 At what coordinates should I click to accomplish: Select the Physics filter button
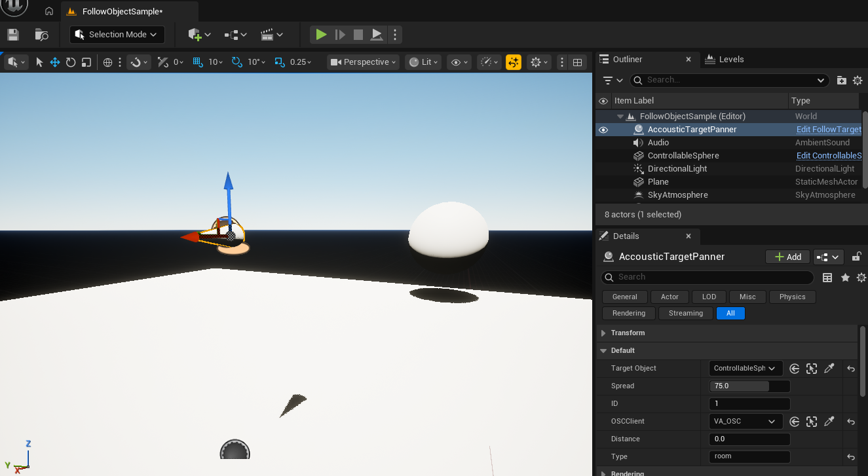[x=792, y=297]
